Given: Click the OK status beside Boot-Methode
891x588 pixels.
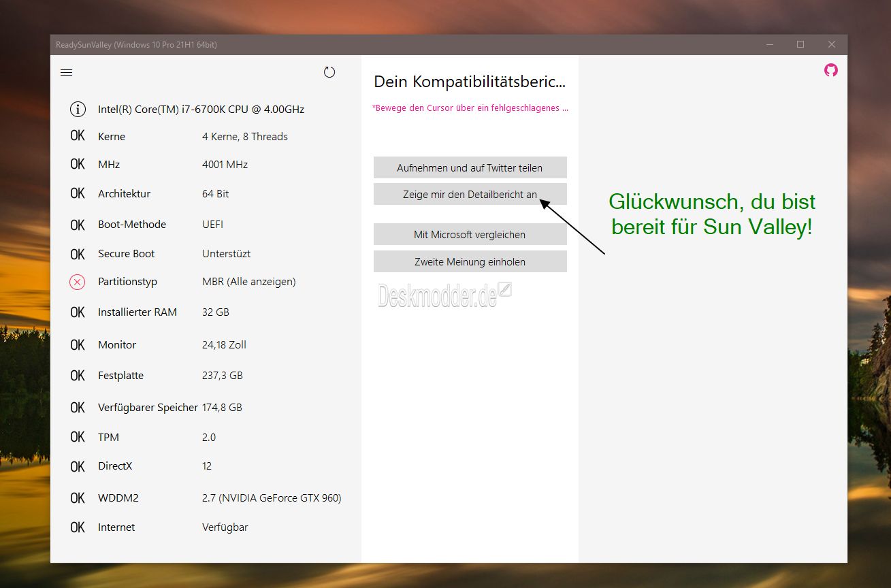Looking at the screenshot, I should click(78, 225).
